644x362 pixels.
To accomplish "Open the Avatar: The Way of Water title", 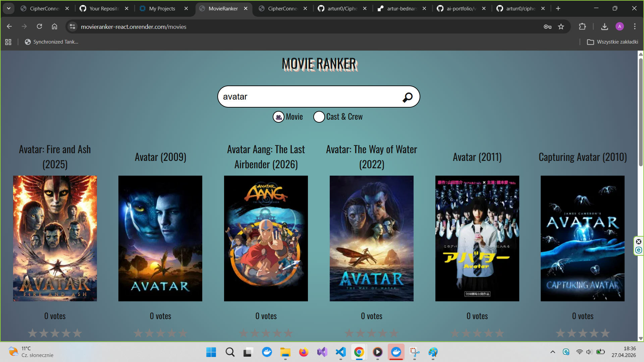I will [372, 157].
